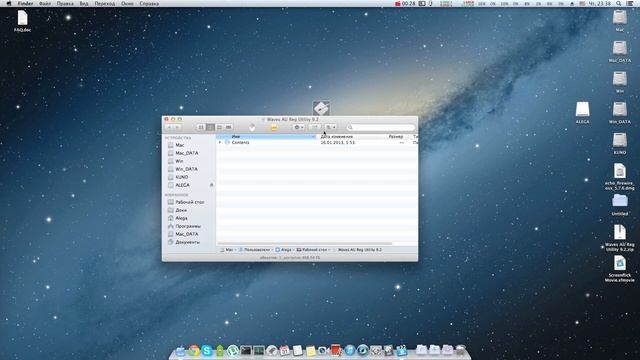Open Calendar from the Dock

284,351
